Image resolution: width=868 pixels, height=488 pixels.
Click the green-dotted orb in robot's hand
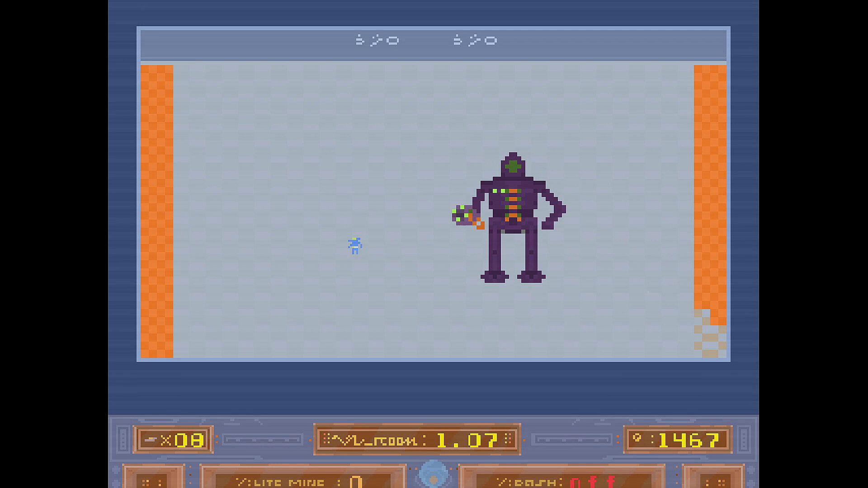[463, 215]
